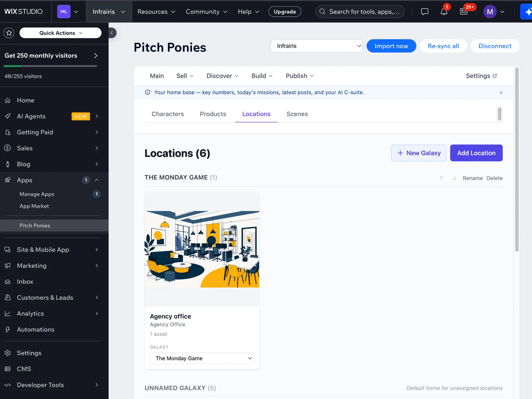Click the Customers & Leads people icon
The width and height of the screenshot is (532, 399).
tap(8, 297)
